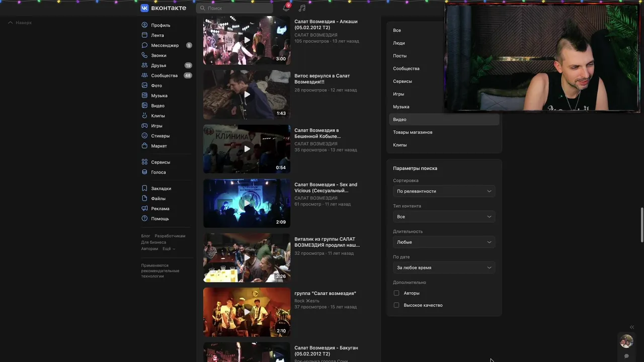Enable the Высокое качество checkbox
This screenshot has height=362, width=644.
[396, 305]
